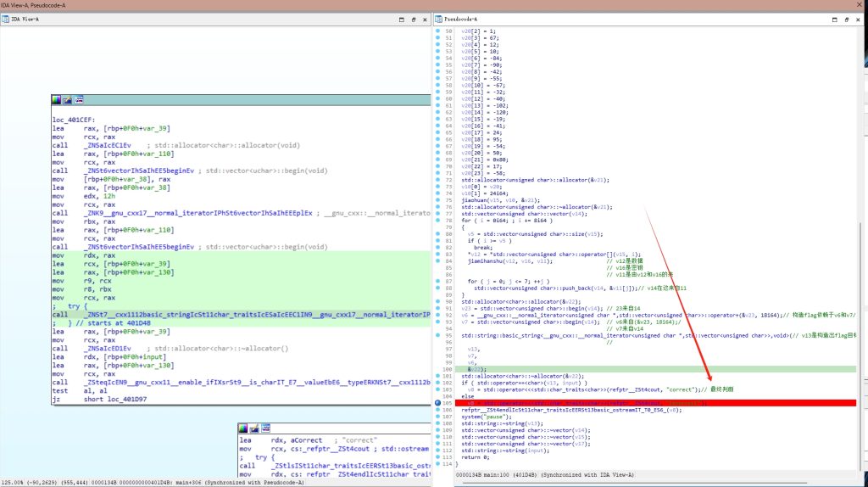Close the Pseudocode-A panel
The width and height of the screenshot is (868, 487).
click(x=858, y=20)
